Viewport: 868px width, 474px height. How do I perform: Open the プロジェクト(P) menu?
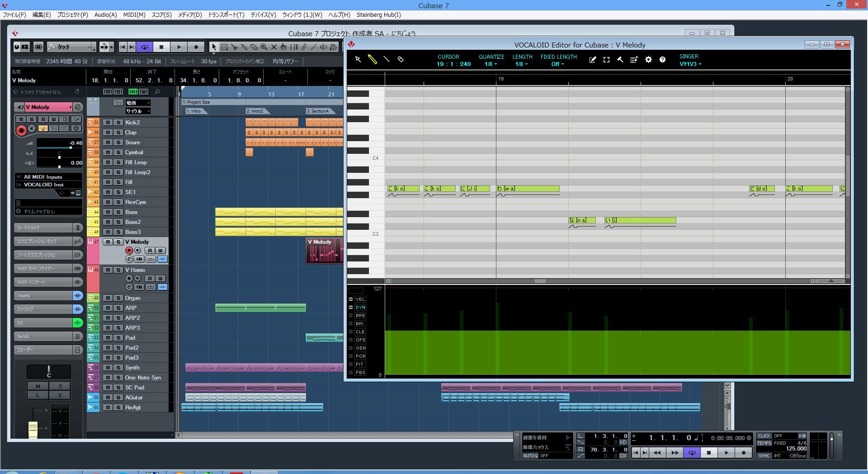point(72,15)
